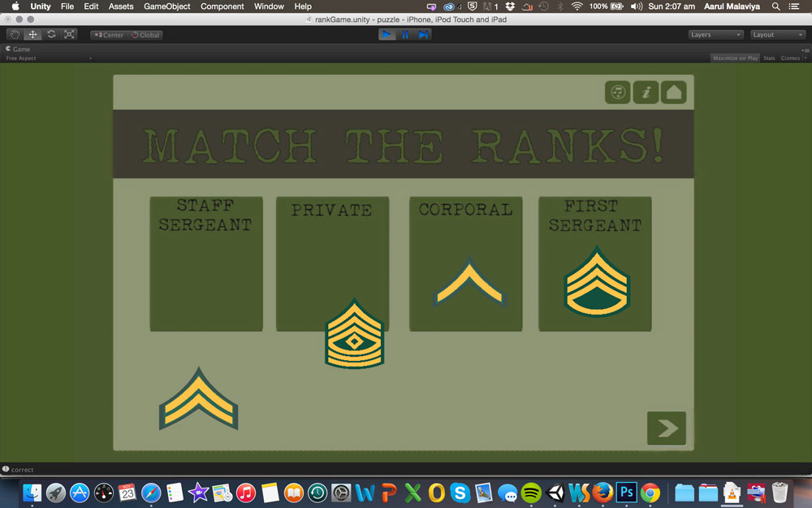Expand the Free Aspect dropdown
Image resolution: width=812 pixels, height=508 pixels.
(49, 59)
